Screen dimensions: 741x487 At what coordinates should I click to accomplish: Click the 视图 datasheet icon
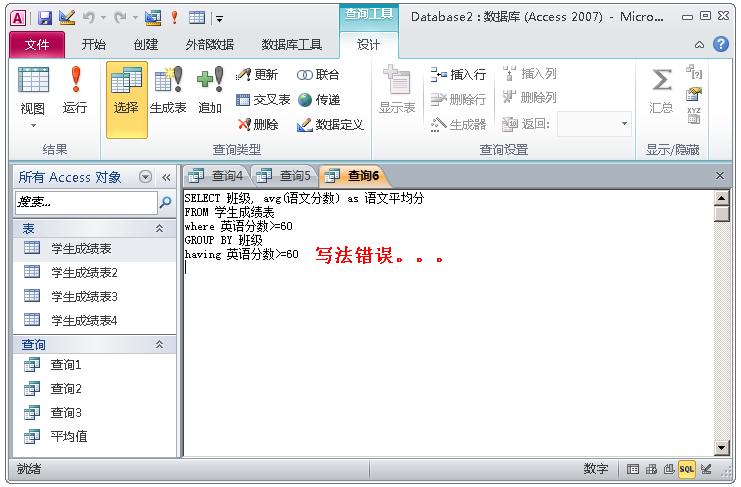coord(33,80)
